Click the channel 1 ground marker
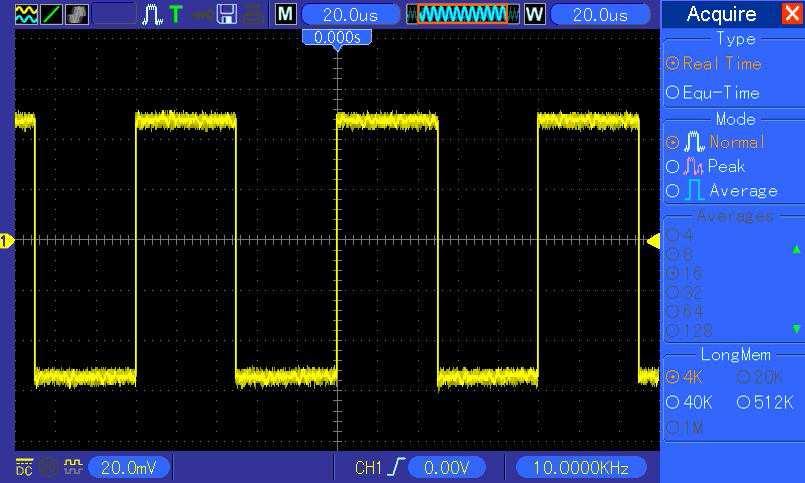Image resolution: width=805 pixels, height=483 pixels. [x=6, y=241]
